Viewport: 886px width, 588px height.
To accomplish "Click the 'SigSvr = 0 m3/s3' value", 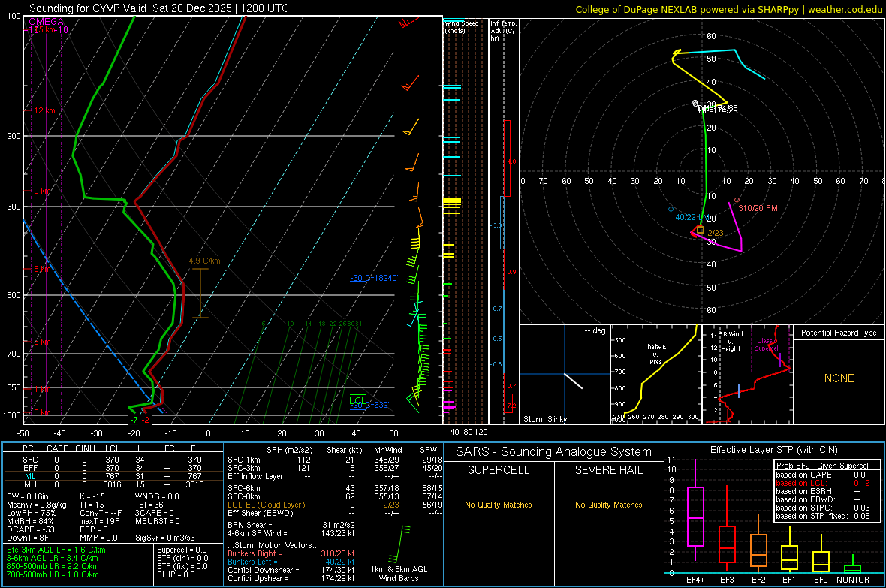I will click(165, 538).
